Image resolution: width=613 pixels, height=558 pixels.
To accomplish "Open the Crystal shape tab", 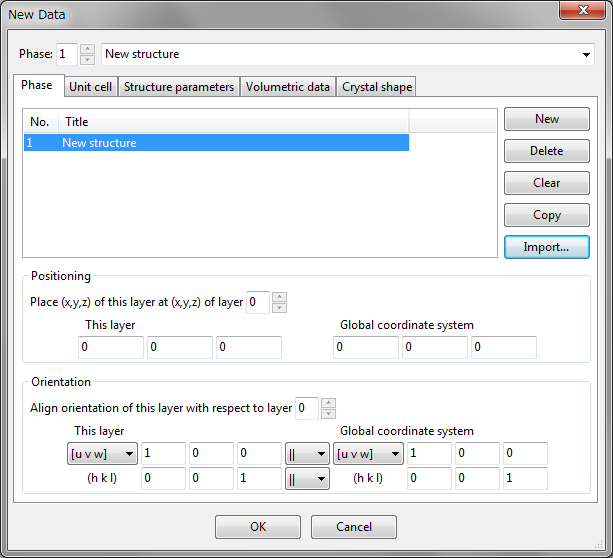I will pos(377,87).
